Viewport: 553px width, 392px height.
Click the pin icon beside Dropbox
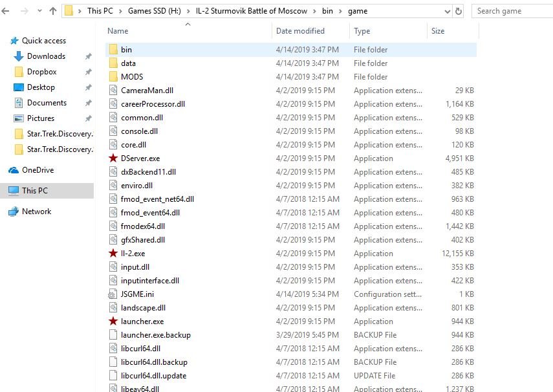coord(88,72)
